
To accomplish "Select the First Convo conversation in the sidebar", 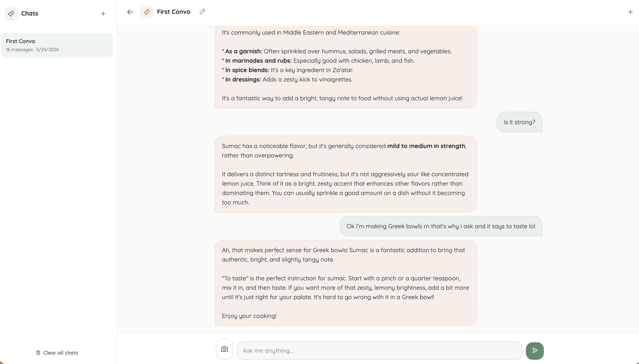I will tap(57, 45).
